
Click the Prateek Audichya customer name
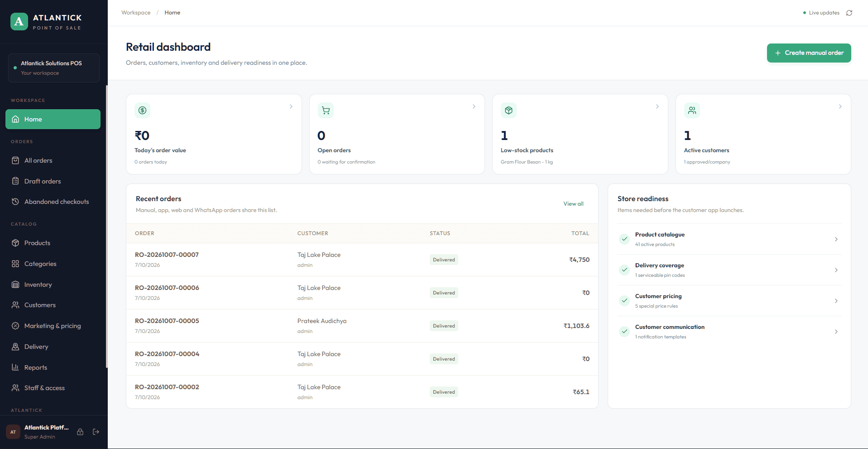coord(322,321)
